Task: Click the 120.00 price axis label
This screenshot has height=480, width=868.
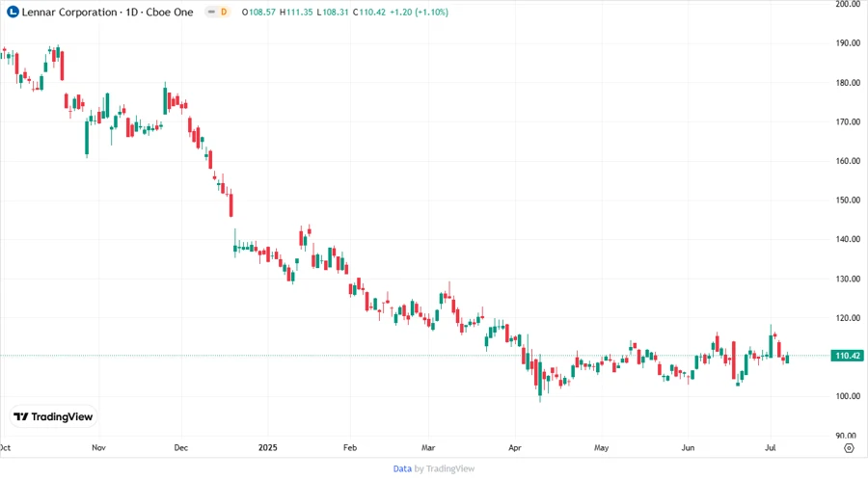Action: click(x=848, y=318)
